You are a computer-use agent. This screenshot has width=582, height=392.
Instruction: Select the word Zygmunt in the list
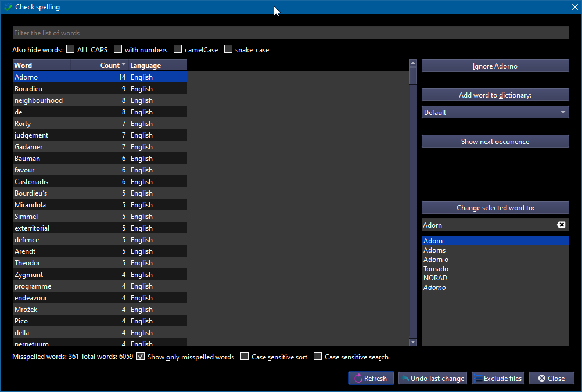[100, 275]
